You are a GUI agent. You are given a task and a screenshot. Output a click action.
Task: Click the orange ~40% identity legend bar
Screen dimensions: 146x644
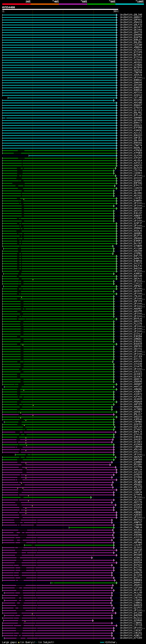point(45,4)
